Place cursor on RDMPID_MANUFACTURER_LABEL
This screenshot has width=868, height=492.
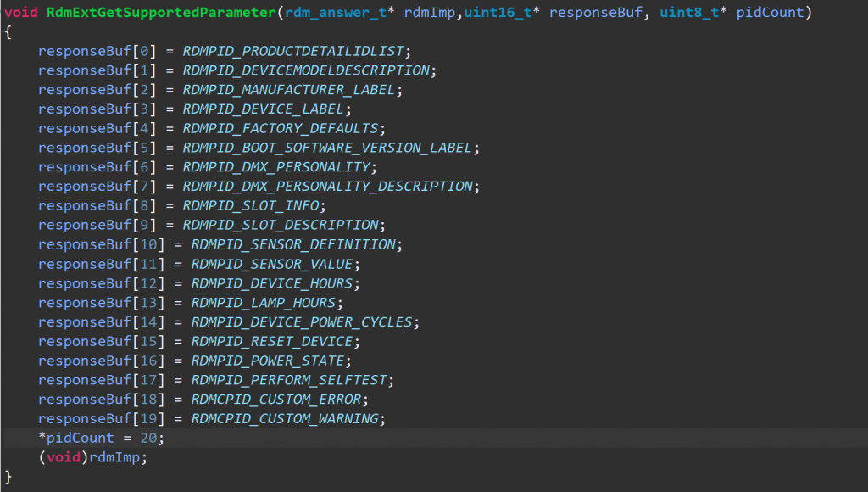point(292,90)
